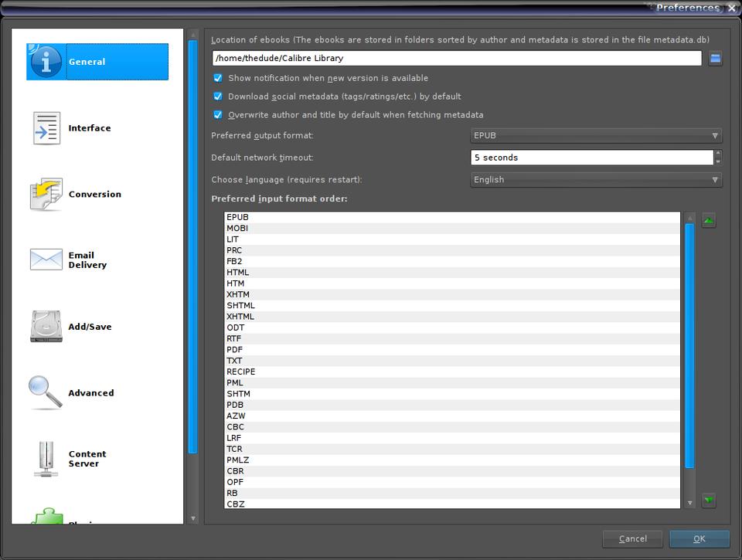Select MOBI in input format list
The height and width of the screenshot is (560, 742).
(x=237, y=229)
